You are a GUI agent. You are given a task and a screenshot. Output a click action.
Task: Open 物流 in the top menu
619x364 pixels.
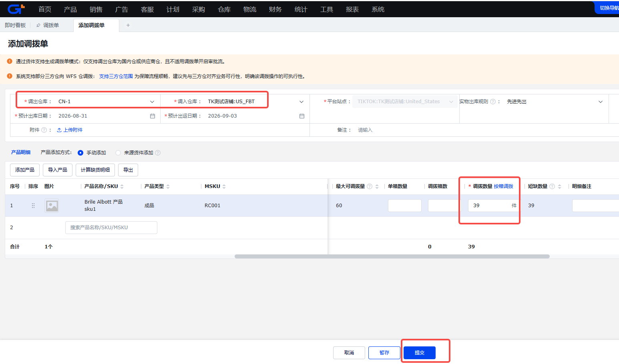tap(250, 9)
